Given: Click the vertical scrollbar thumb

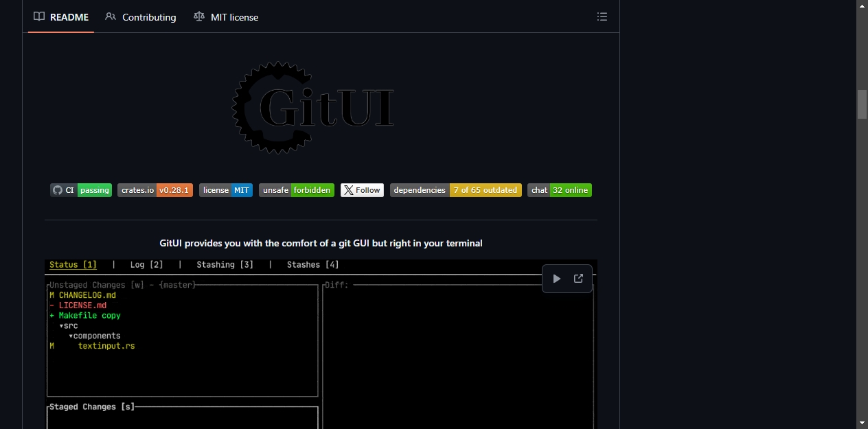Looking at the screenshot, I should click(x=863, y=104).
